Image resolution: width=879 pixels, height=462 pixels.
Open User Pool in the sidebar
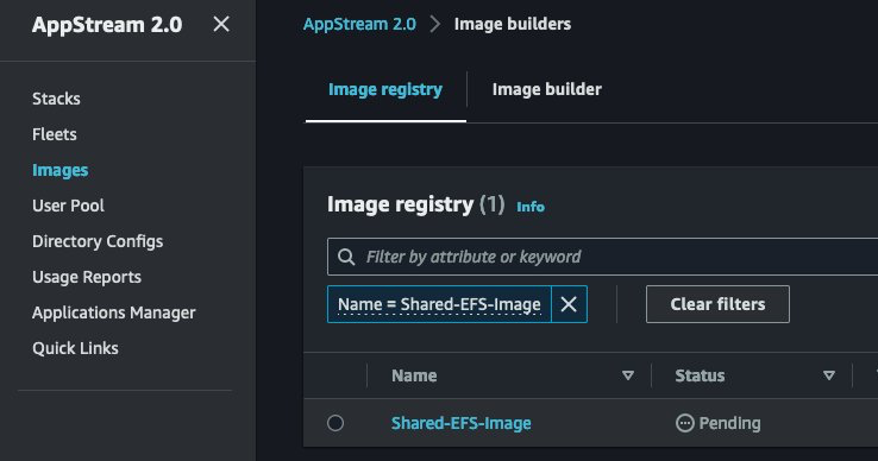[68, 206]
